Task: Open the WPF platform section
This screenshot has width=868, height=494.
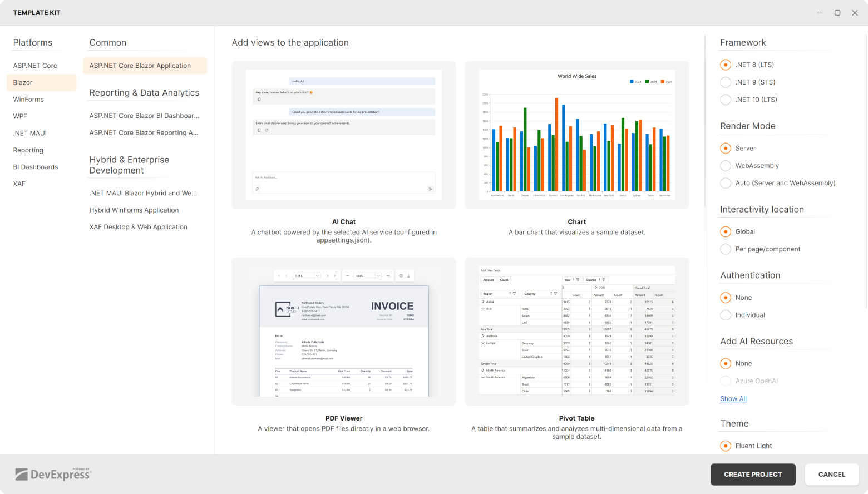Action: (20, 116)
